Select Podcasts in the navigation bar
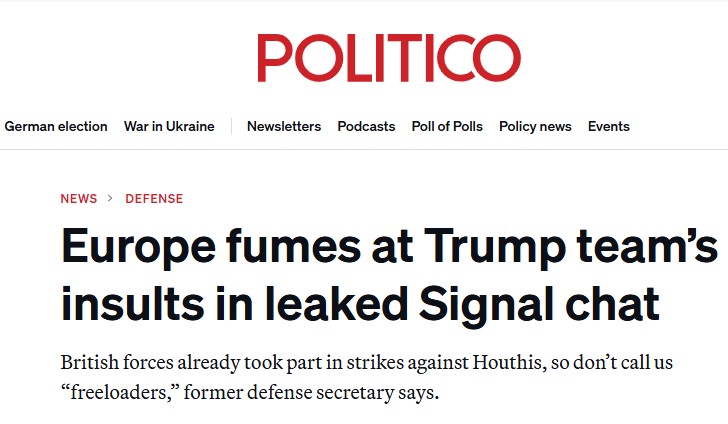 pos(366,127)
